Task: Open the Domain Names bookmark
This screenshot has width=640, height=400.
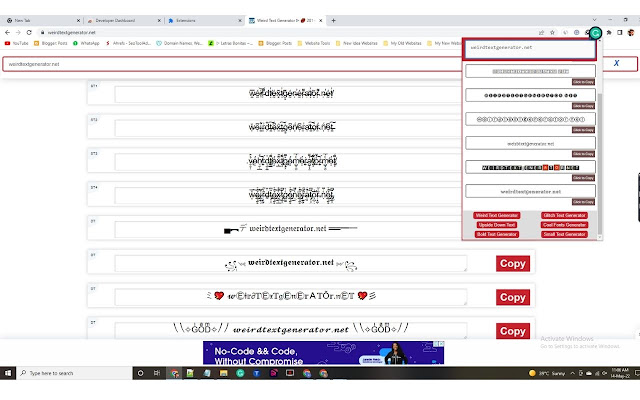Action: coord(179,43)
